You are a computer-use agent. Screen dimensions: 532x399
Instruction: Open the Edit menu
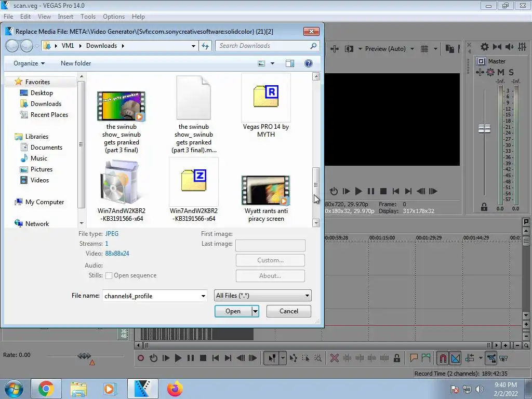click(x=25, y=16)
